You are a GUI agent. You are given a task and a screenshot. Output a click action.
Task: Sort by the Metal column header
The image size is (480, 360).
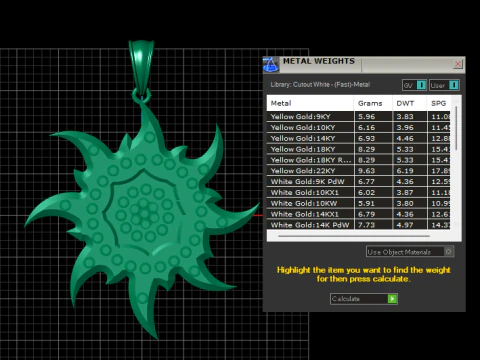[x=310, y=103]
